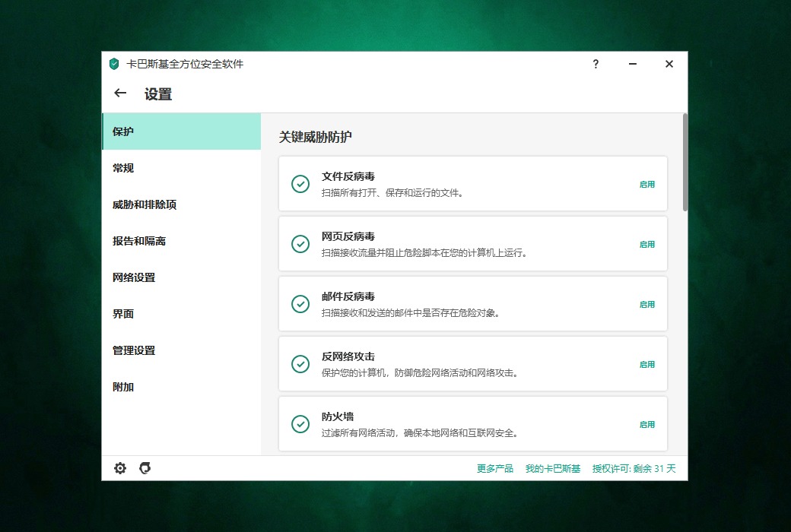Click the 设置 page title
Viewport: 791px width, 532px height.
[x=158, y=94]
